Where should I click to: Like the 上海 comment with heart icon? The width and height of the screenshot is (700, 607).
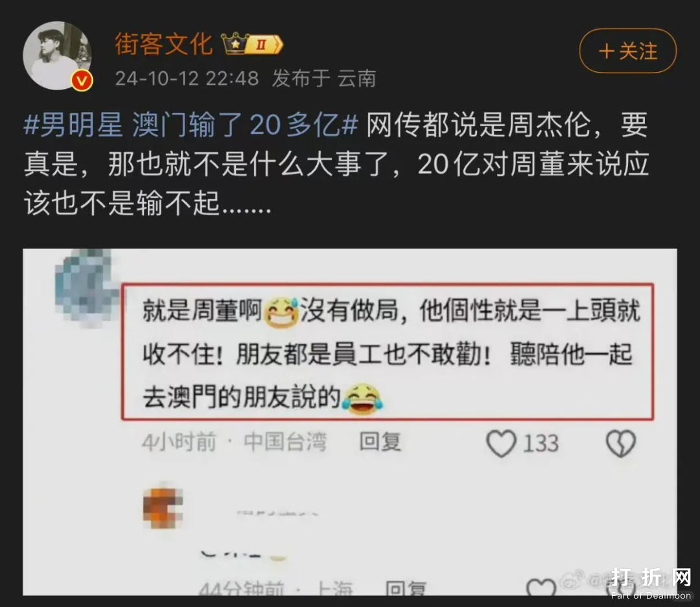(x=541, y=587)
